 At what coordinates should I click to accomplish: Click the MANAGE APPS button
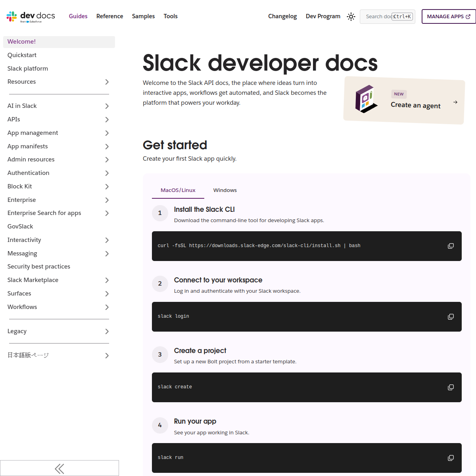449,16
